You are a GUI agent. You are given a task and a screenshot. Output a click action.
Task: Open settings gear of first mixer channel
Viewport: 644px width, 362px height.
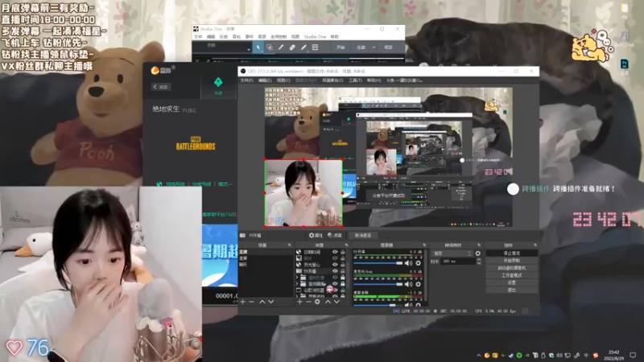coord(418,263)
